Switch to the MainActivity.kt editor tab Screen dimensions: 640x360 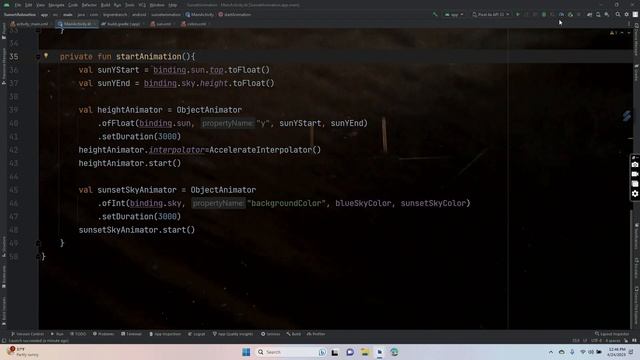coord(77,24)
